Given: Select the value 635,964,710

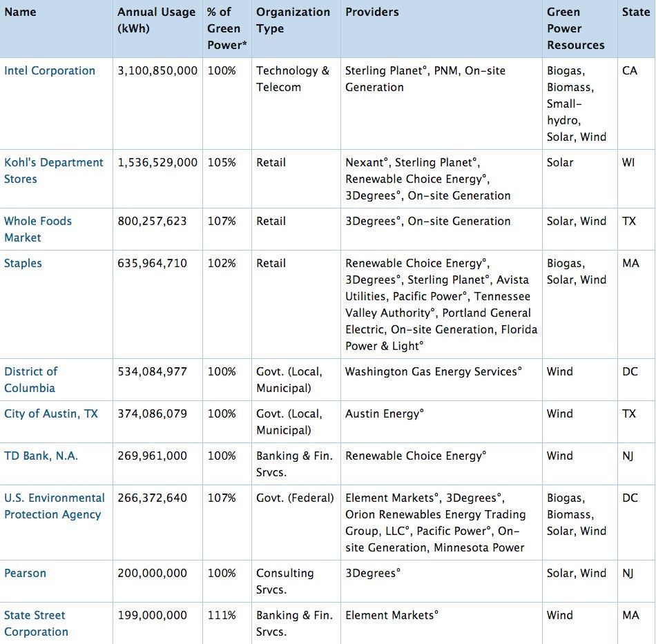Looking at the screenshot, I should coord(153,264).
